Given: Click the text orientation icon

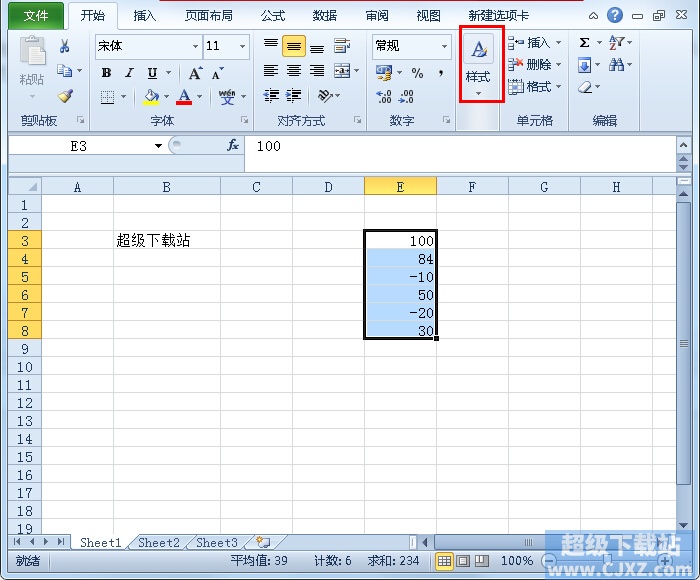Looking at the screenshot, I should [325, 96].
